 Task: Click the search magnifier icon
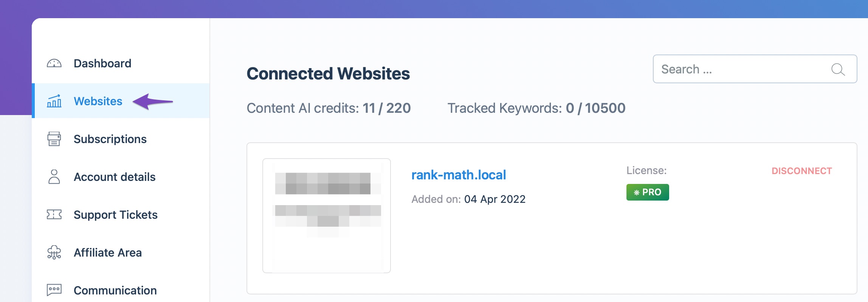(x=837, y=69)
